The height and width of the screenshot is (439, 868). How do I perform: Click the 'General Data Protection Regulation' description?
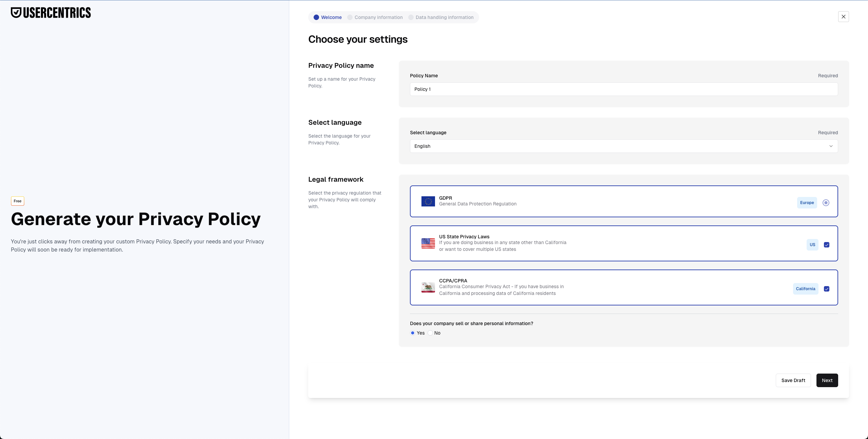click(478, 204)
